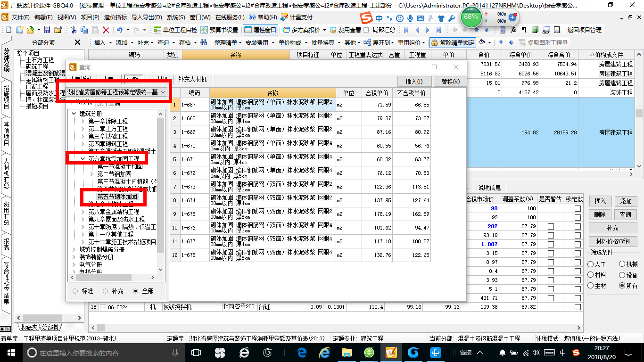Select the 第五节砌体加固 tree item
Viewport: 644px width, 362px height.
[x=117, y=197]
